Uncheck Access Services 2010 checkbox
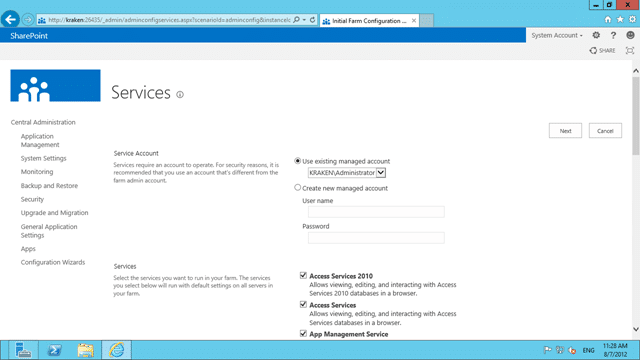 tap(303, 276)
